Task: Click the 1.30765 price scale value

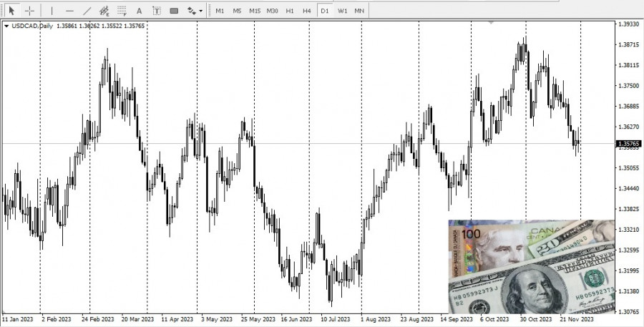Action: tap(628, 311)
